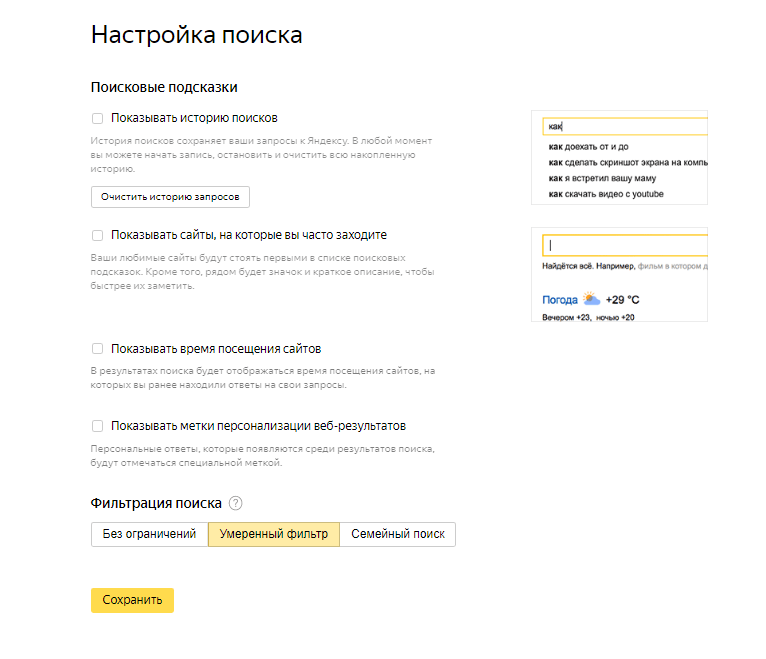Enable web-results personalization marks checkbox
Viewport: 766px width, 659px height.
(98, 425)
